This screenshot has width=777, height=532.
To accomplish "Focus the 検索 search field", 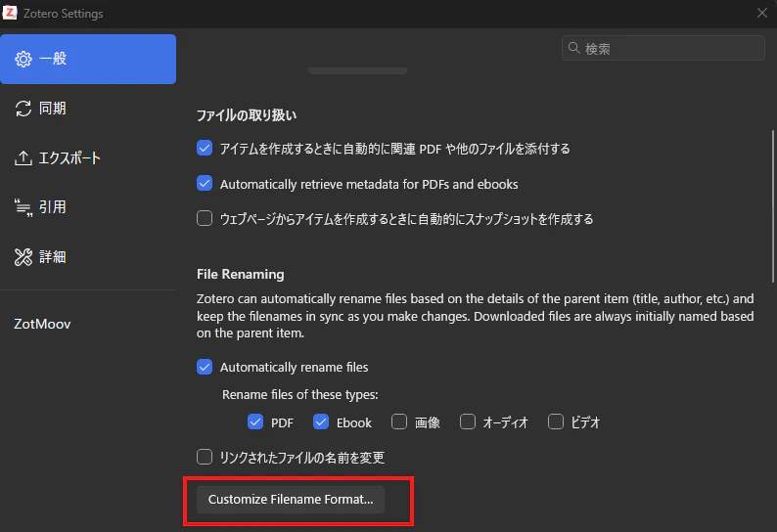I will tap(663, 48).
